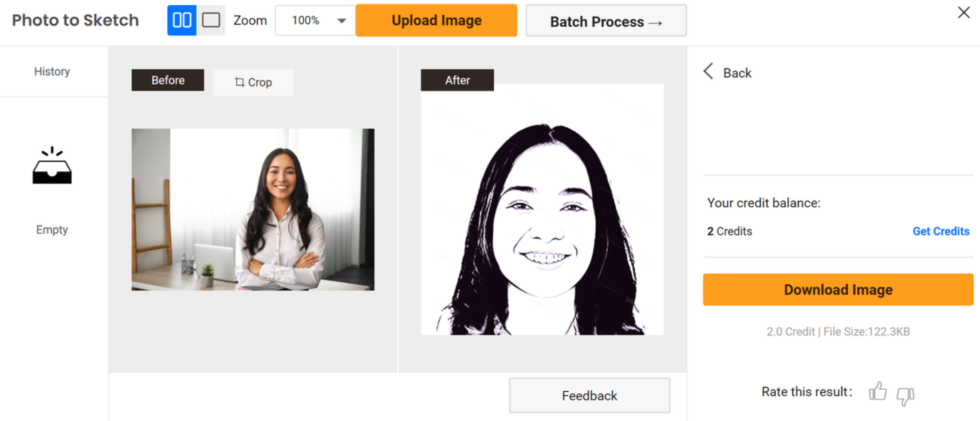
Task: Click the zoom dropdown arrow
Action: click(341, 20)
